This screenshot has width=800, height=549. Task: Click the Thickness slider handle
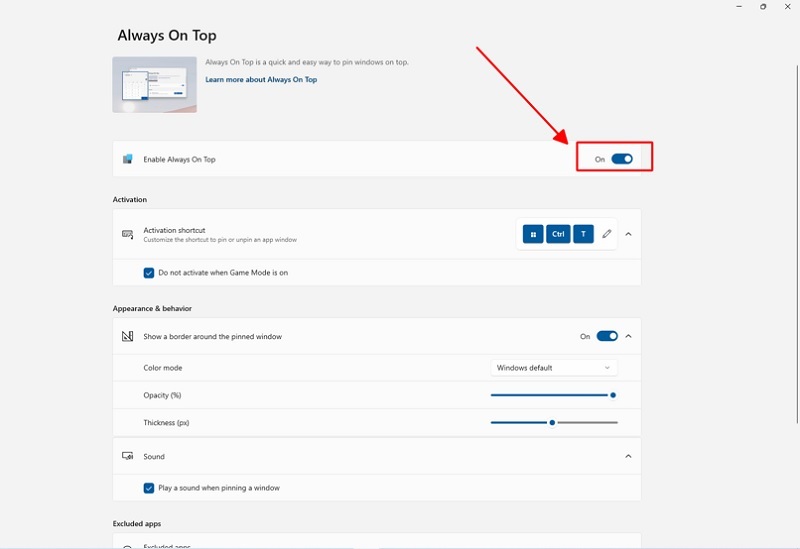[552, 423]
